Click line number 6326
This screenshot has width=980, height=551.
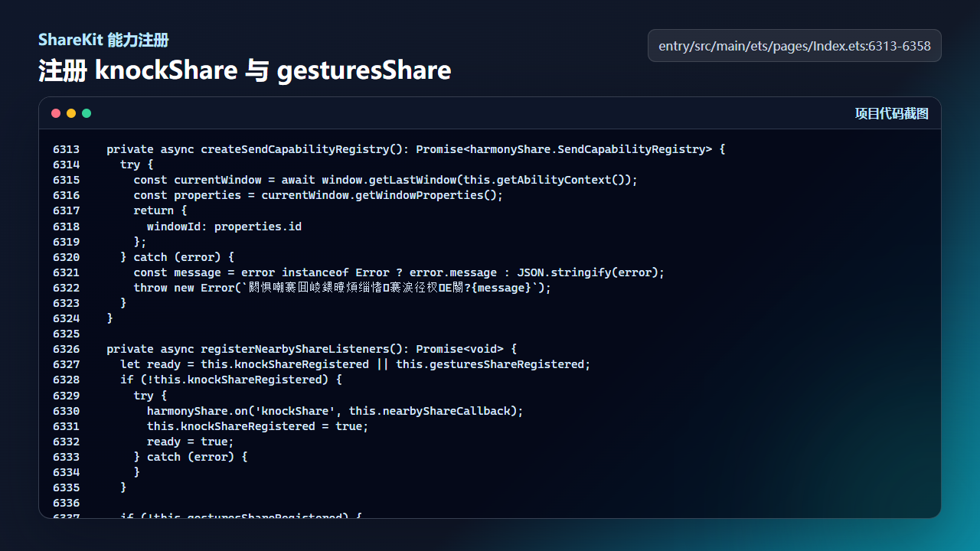66,349
